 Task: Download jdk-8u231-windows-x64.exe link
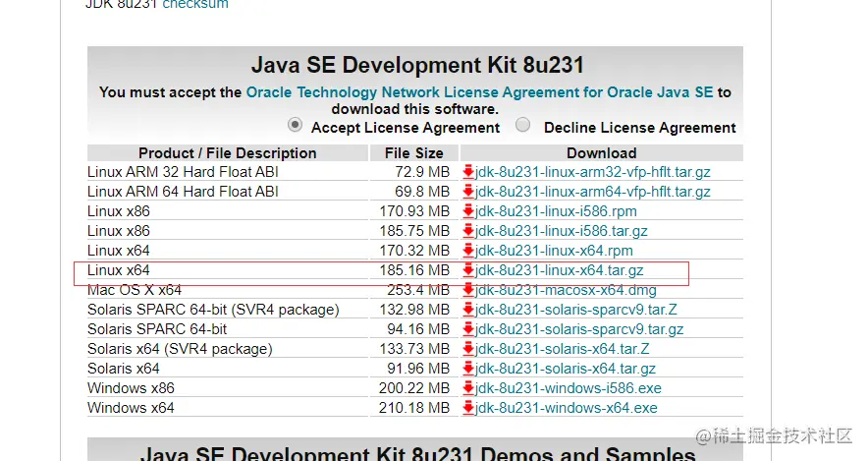pos(566,408)
